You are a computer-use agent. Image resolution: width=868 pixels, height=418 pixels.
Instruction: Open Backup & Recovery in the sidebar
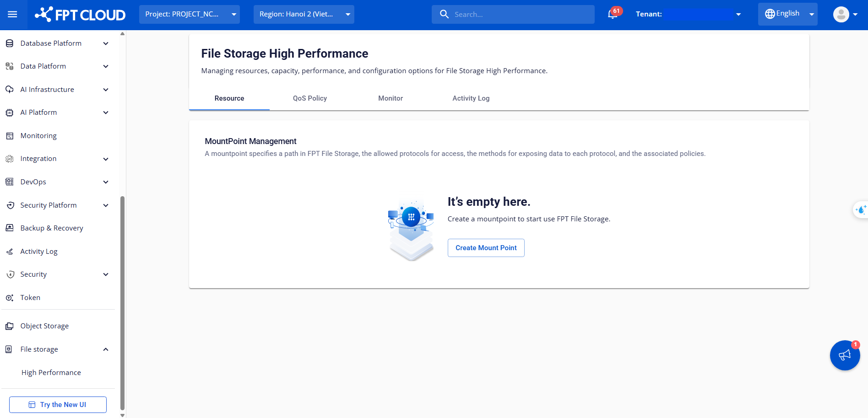52,228
